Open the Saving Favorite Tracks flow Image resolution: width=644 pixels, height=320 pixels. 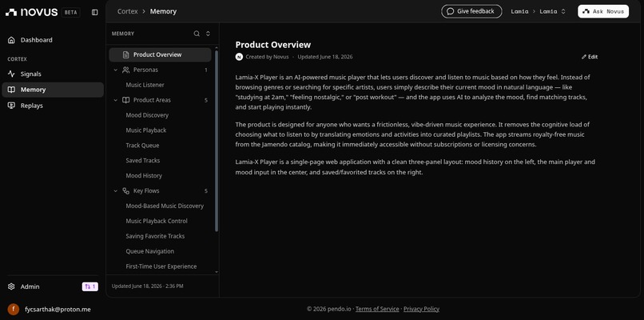click(155, 237)
